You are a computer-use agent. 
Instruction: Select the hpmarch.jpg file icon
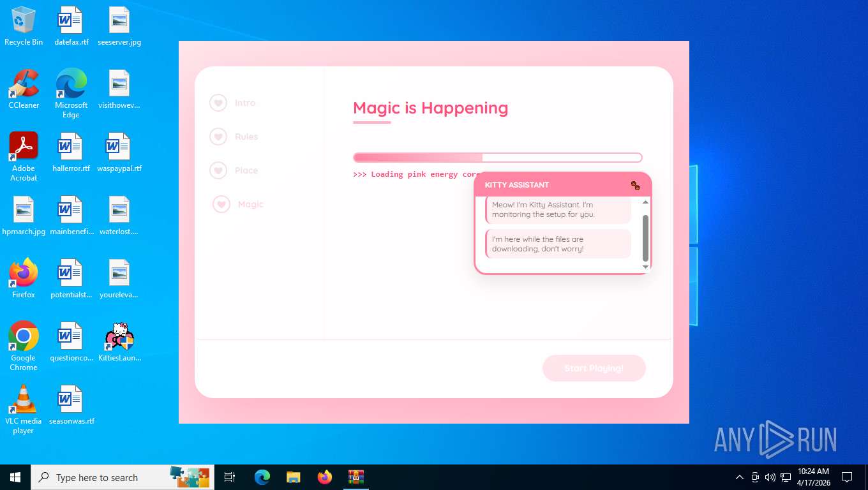(24, 216)
